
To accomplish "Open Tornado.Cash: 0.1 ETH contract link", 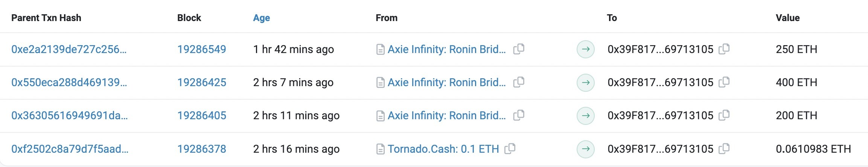I will tap(443, 149).
